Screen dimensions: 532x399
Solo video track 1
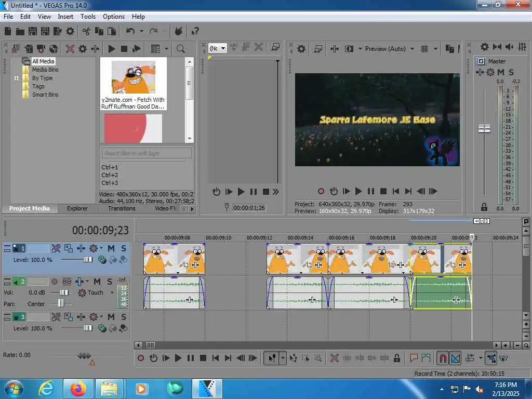[124, 248]
